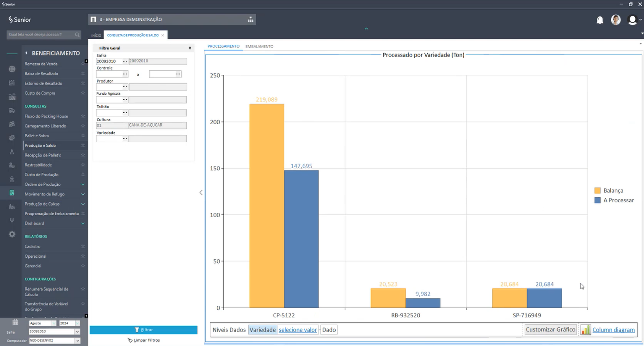Click the calendar icon near Agosto field
The height and width of the screenshot is (346, 644).
[x=15, y=322]
